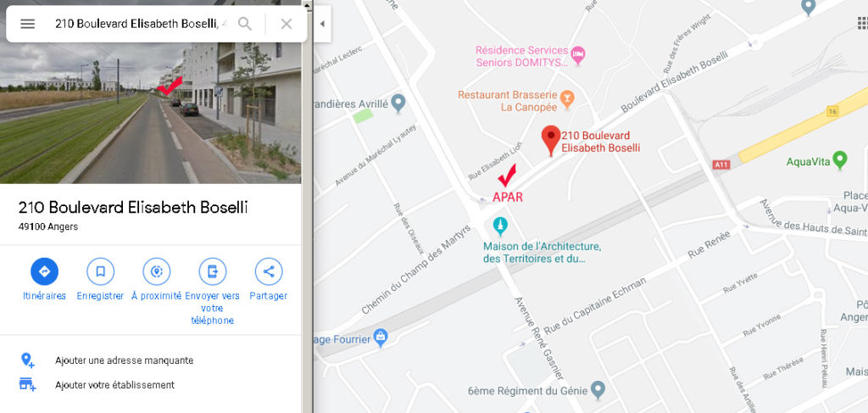Select Résidence Services Seniors DOMITYS marker
The width and height of the screenshot is (868, 413).
coord(578,55)
